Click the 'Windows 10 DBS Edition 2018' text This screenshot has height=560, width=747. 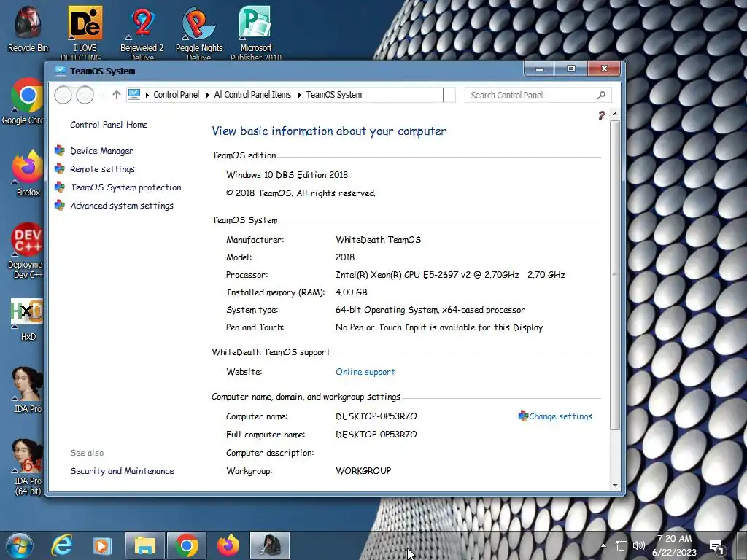point(287,175)
